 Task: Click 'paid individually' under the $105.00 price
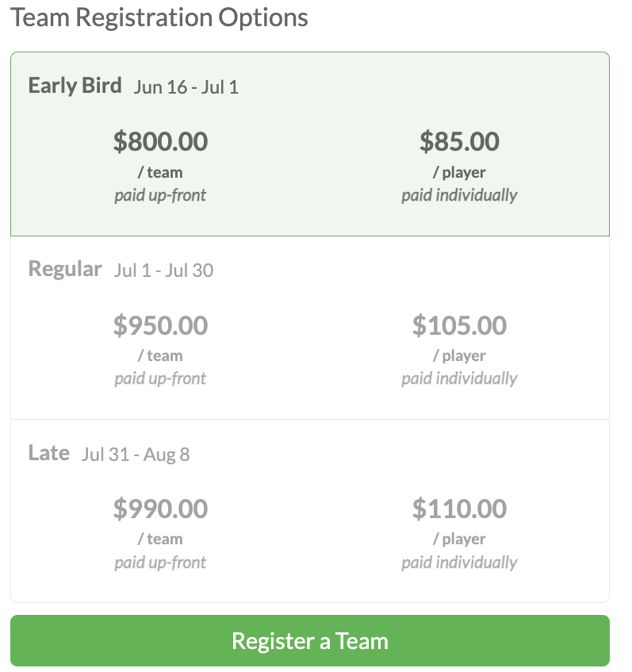click(x=459, y=379)
